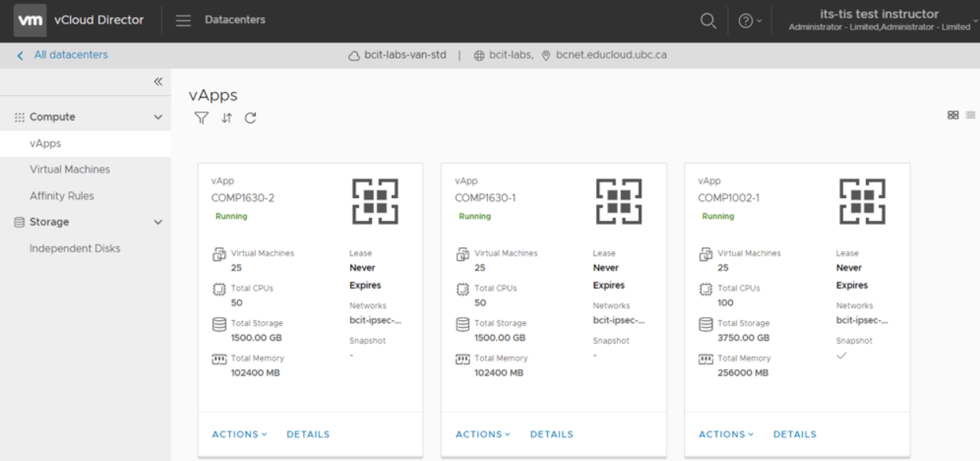
Task: Click Datacenters in the top bar
Action: pyautogui.click(x=235, y=20)
